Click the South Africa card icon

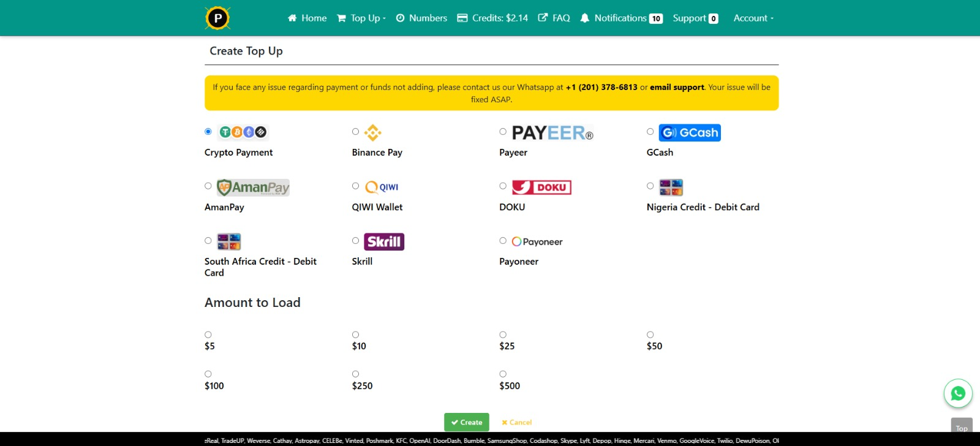tap(229, 241)
